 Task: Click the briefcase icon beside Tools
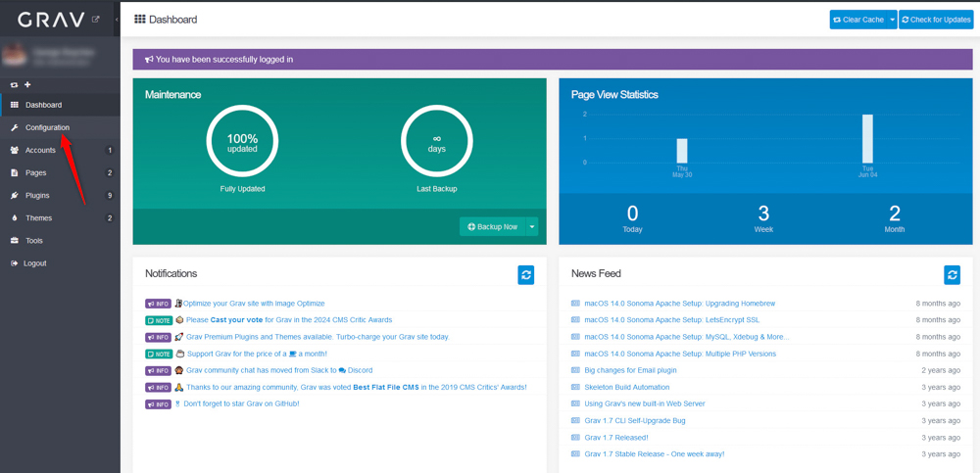coord(15,241)
